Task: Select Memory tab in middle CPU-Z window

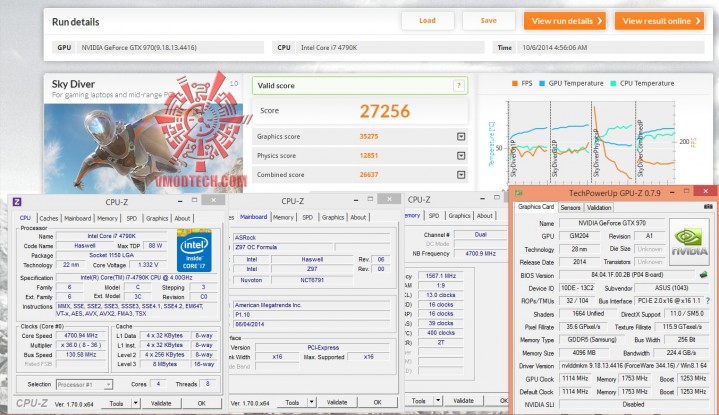Action: click(x=283, y=217)
